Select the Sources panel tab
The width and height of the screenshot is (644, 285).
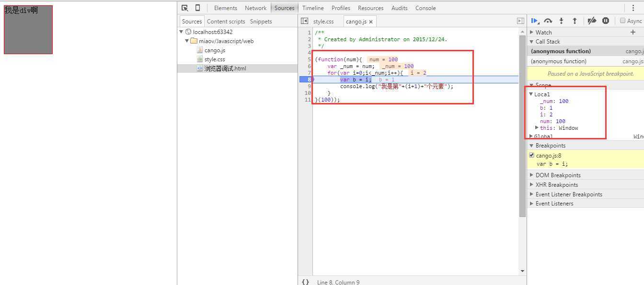(284, 8)
